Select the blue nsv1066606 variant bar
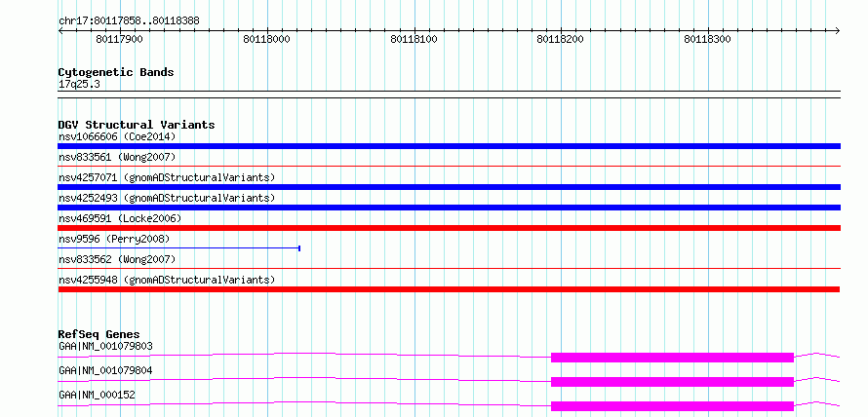Image resolution: width=868 pixels, height=417 pixels. (x=449, y=146)
